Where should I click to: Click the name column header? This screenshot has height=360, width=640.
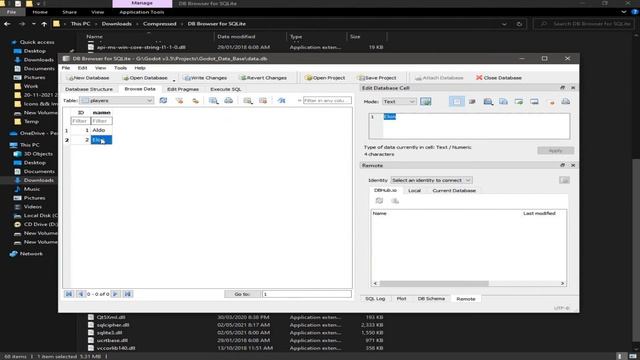tap(101, 112)
